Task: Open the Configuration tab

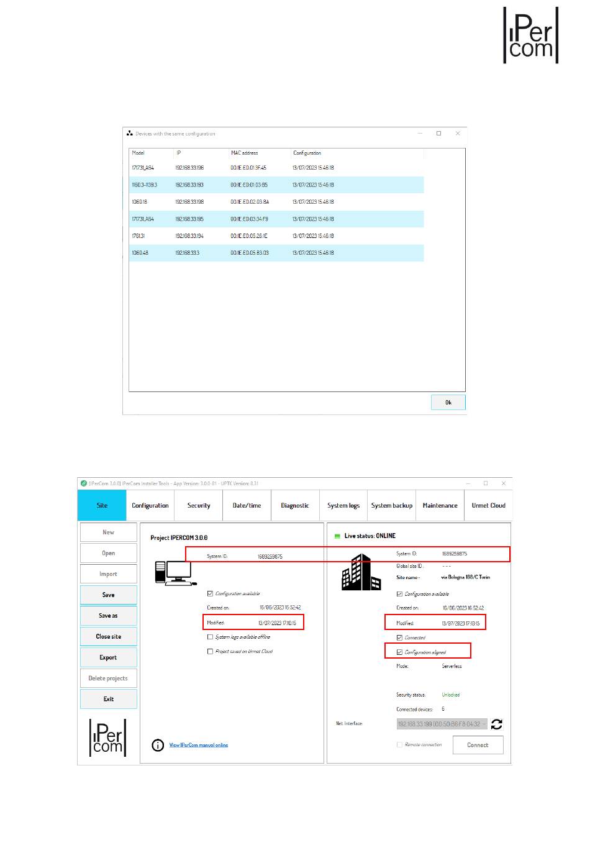Action: click(150, 506)
